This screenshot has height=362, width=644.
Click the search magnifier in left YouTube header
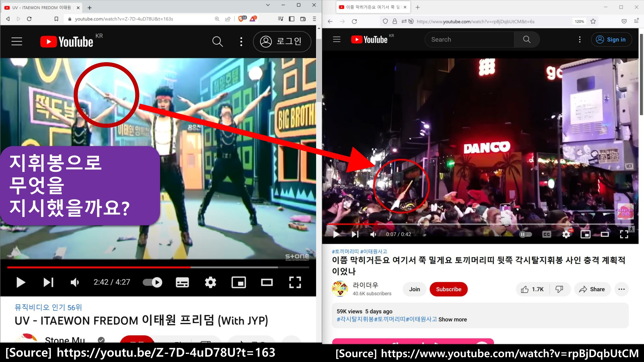pos(217,42)
